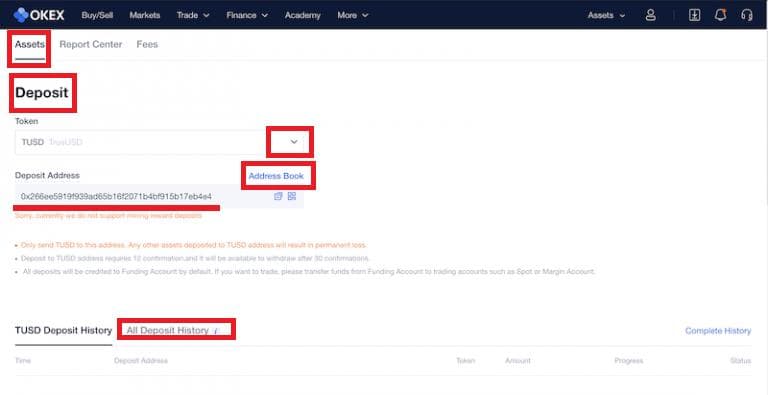This screenshot has height=395, width=768.
Task: Open the TUSD token dropdown
Action: click(160, 142)
